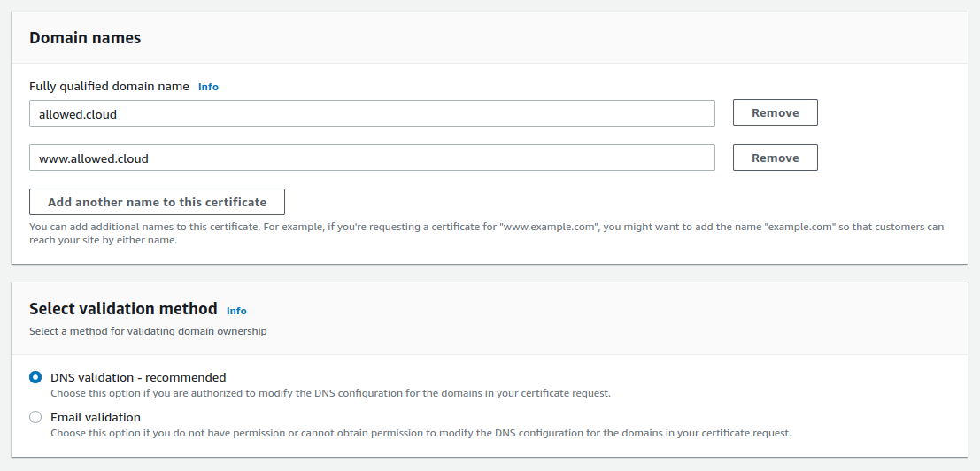Remove the www.allowed.cloud domain entry
This screenshot has width=980, height=471.
[x=775, y=158]
